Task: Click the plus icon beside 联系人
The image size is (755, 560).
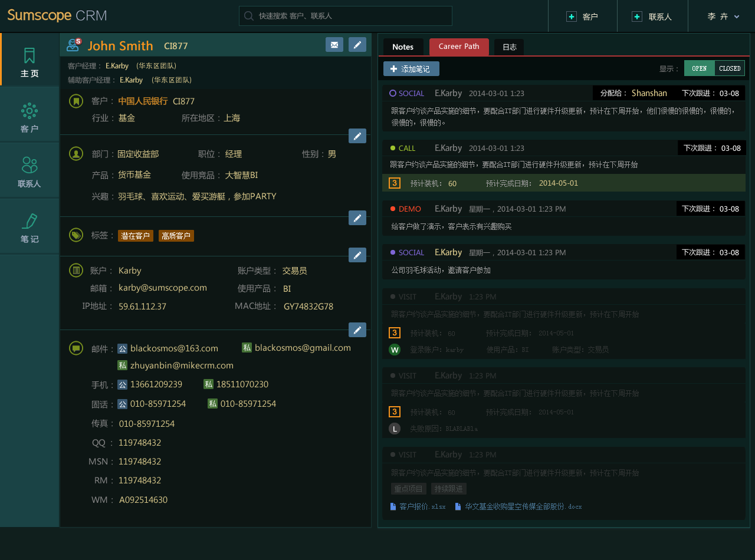Action: (x=636, y=17)
